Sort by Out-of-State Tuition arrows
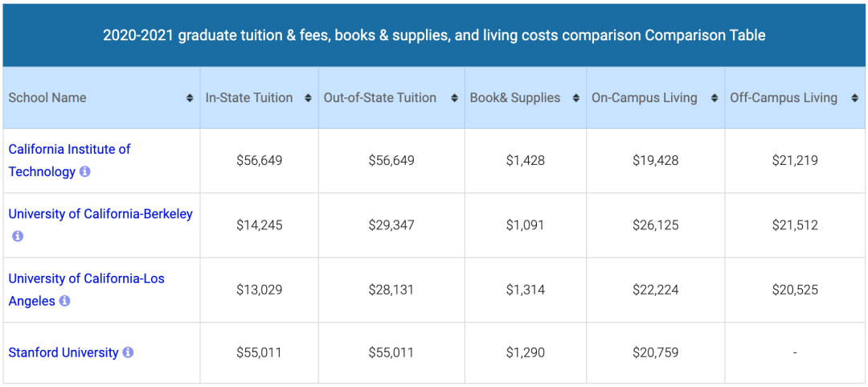 coord(454,98)
